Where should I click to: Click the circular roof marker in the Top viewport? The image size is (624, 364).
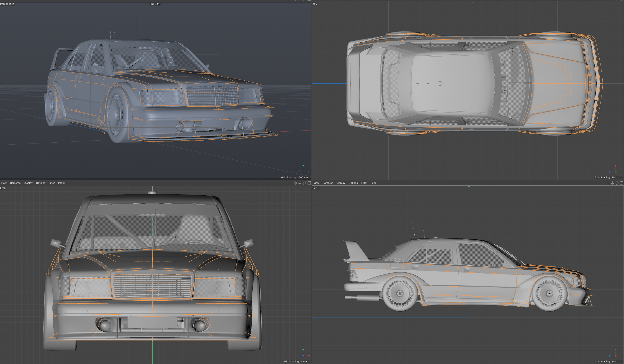pos(440,84)
